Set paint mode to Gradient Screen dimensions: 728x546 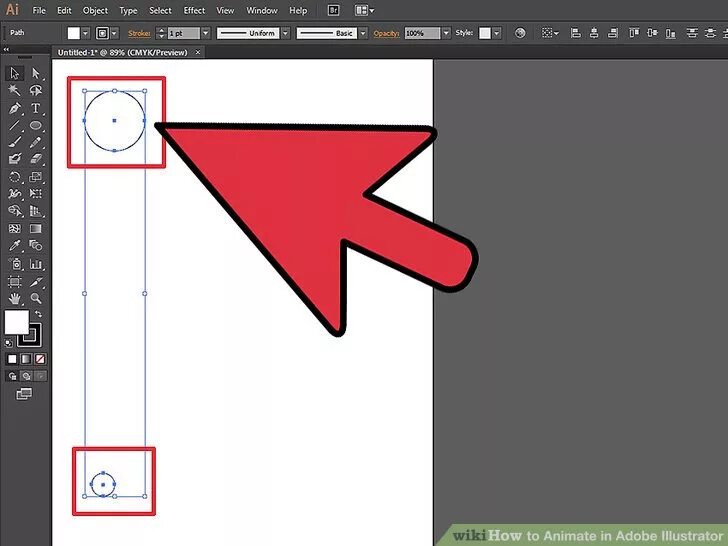pyautogui.click(x=26, y=359)
